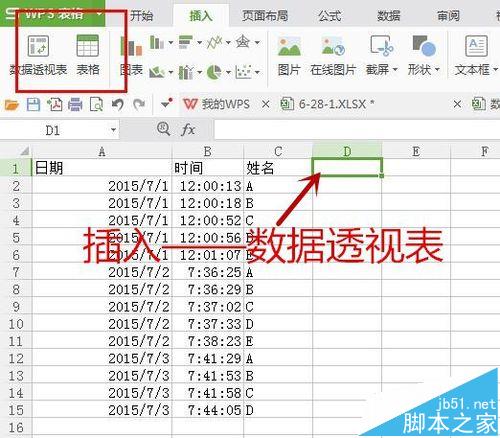
Task: Insert a line chart
Action: point(214,42)
